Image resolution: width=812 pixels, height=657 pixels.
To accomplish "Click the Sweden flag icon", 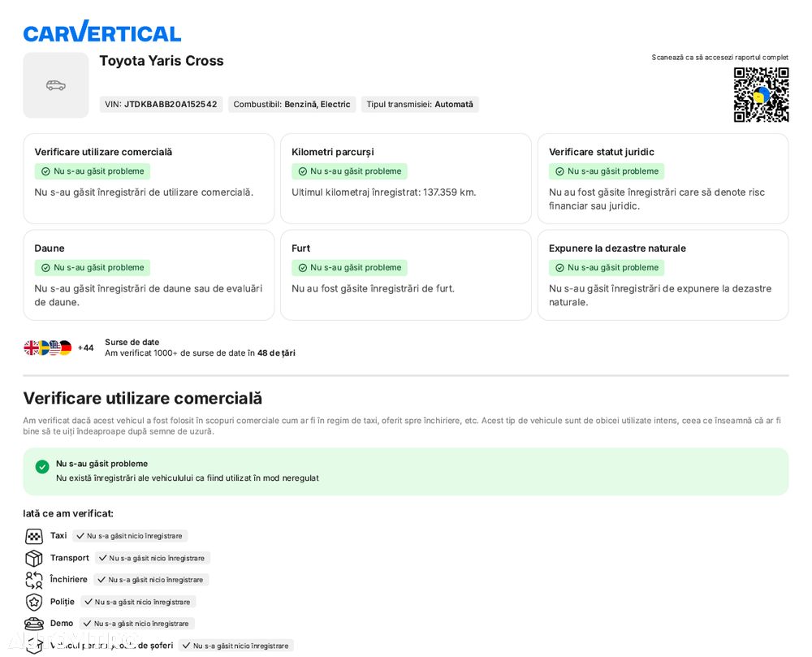I will pyautogui.click(x=44, y=348).
